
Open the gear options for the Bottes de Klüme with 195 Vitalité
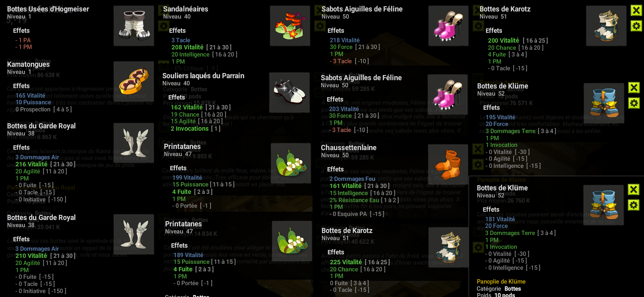[x=634, y=103]
